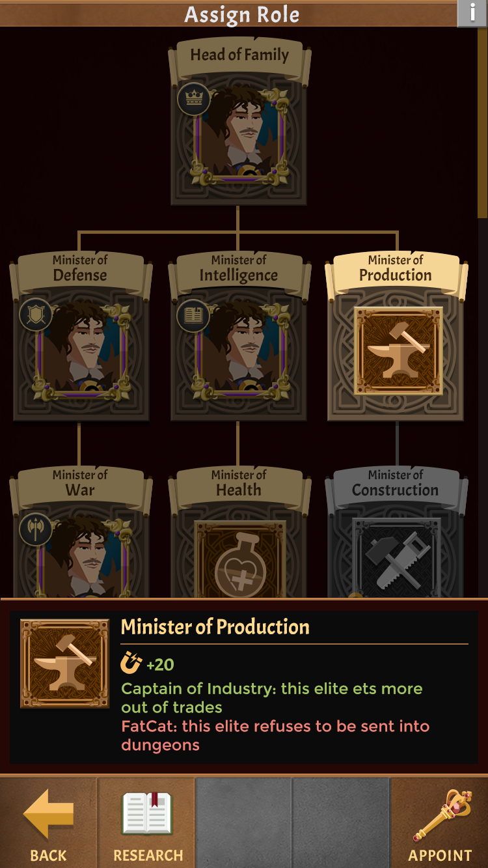Image resolution: width=488 pixels, height=868 pixels.
Task: Open the Research book button
Action: click(x=148, y=822)
